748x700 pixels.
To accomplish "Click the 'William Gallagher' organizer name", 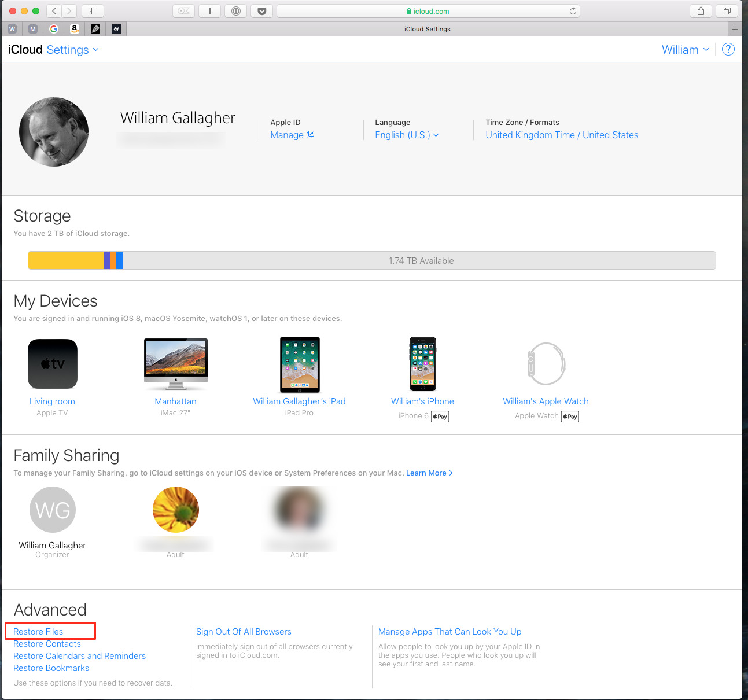I will (x=52, y=546).
